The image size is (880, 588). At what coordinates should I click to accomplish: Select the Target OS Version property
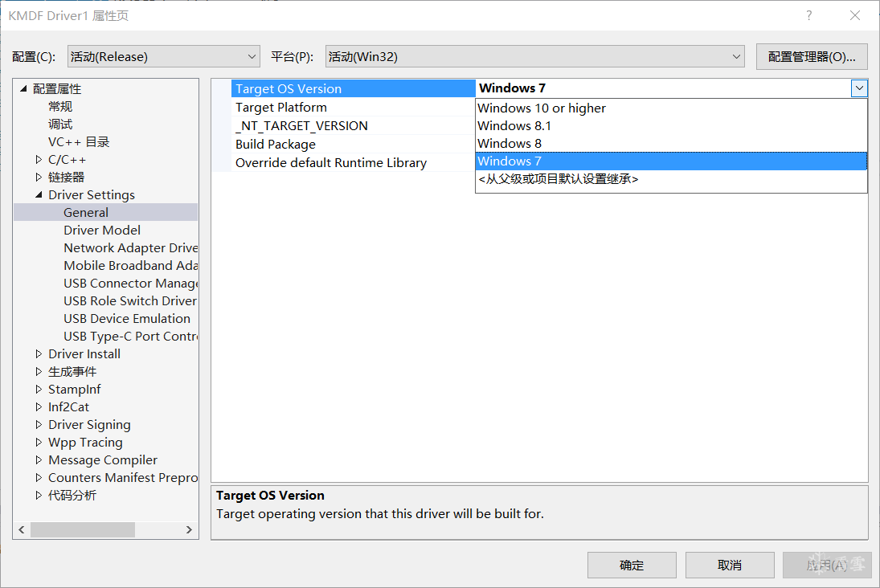[x=353, y=88]
